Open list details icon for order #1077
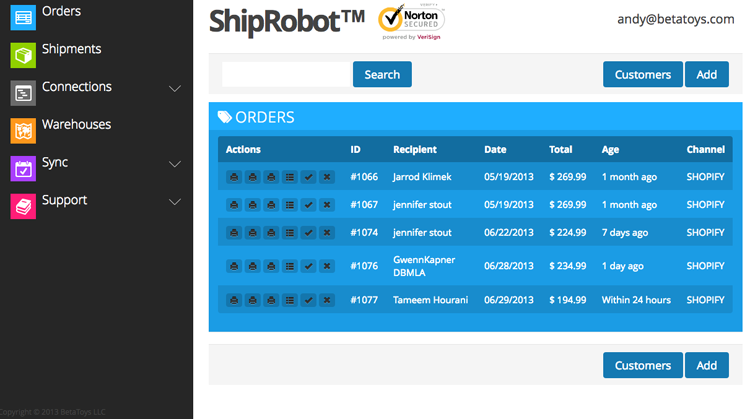This screenshot has height=419, width=750. tap(290, 300)
